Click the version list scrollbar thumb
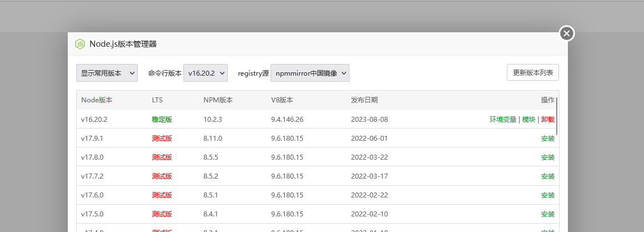 tap(557, 116)
